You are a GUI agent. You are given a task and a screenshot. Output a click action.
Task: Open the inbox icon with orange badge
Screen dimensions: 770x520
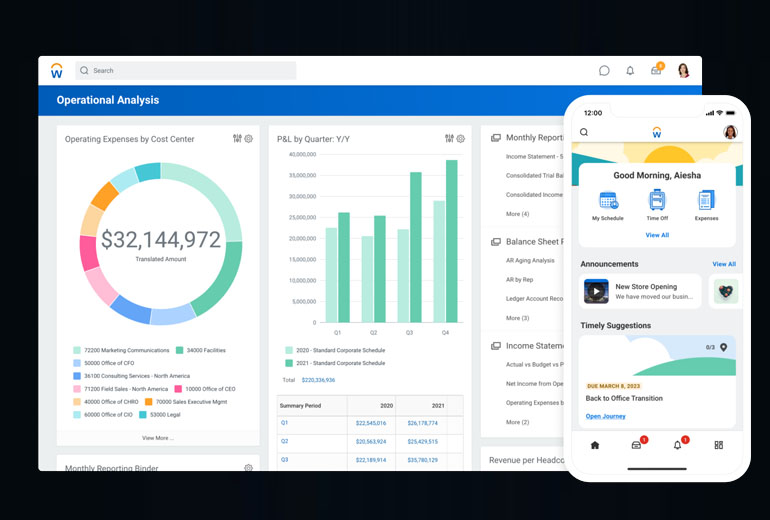point(657,70)
